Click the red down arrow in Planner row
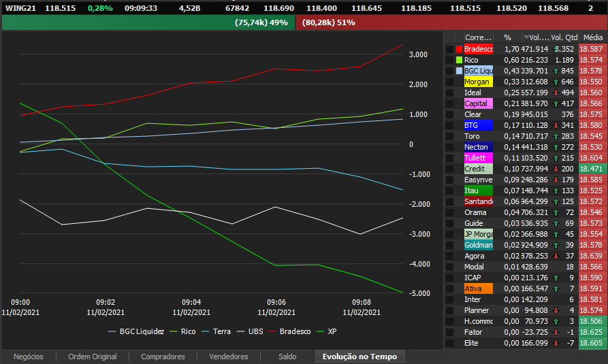Screen dimensions: 608x364 click(x=556, y=310)
